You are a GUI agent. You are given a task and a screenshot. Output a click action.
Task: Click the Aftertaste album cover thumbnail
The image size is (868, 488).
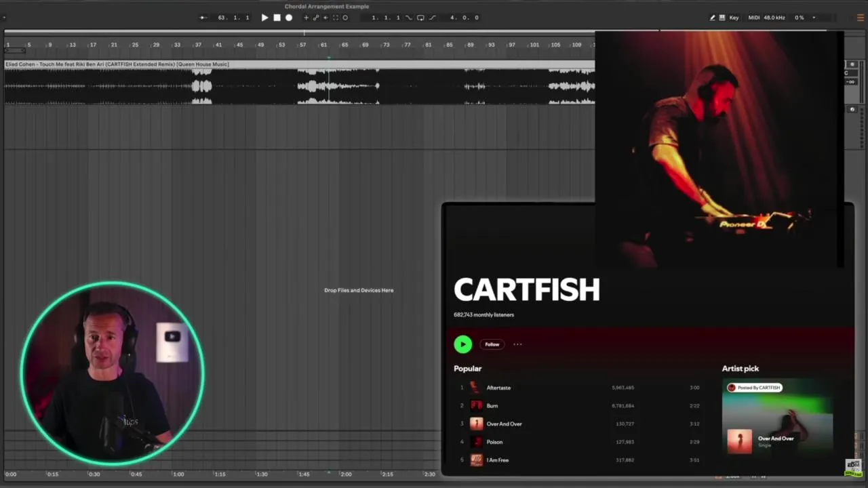point(476,388)
